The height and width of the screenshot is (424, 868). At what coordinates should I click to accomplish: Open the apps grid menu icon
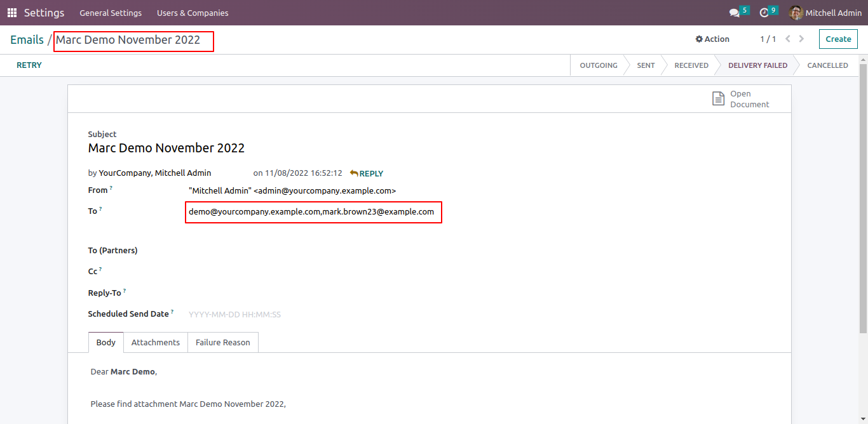click(x=12, y=13)
